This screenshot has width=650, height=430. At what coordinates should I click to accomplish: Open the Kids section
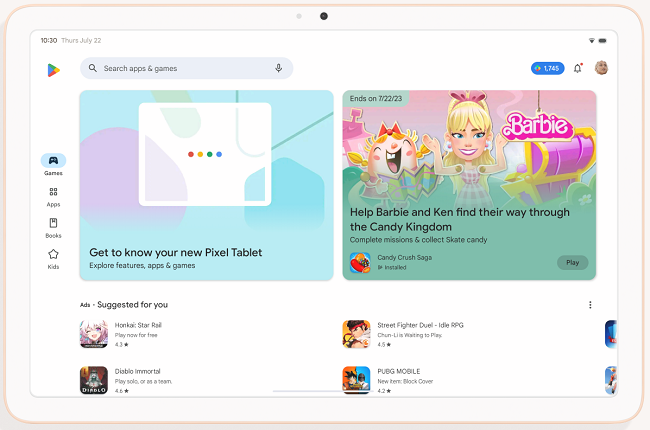(x=53, y=258)
